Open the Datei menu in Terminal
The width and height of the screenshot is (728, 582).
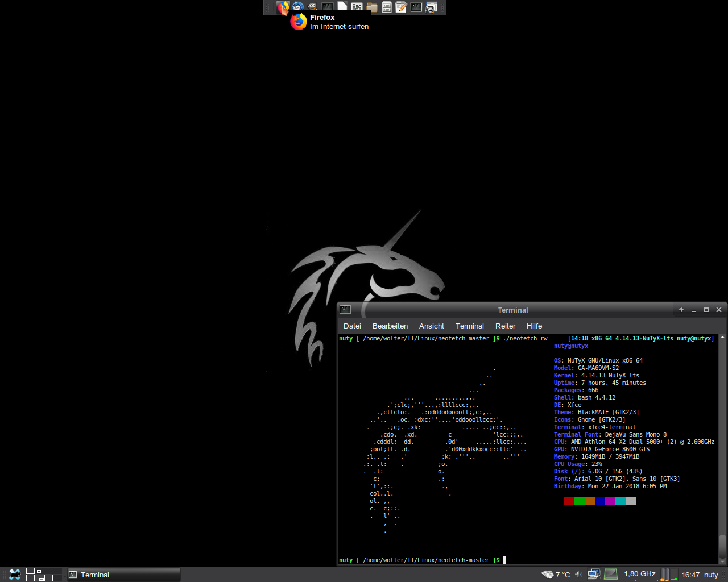pos(352,326)
